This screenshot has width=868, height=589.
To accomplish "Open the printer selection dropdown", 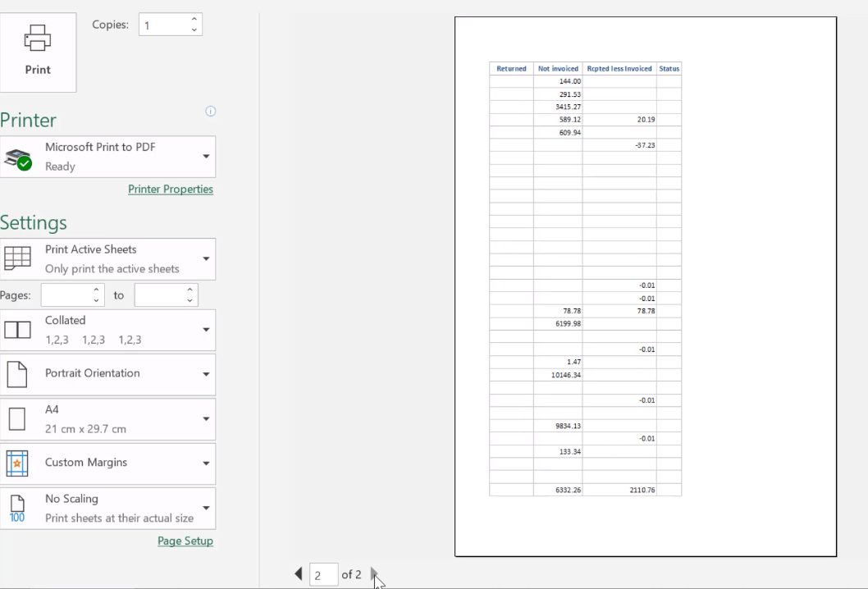I will pyautogui.click(x=207, y=157).
